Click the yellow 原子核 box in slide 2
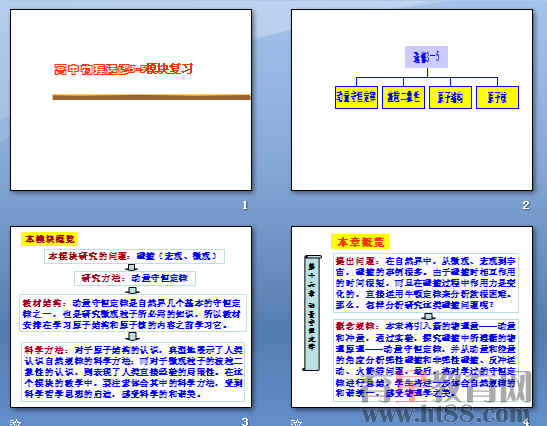547x426 pixels. tap(497, 97)
